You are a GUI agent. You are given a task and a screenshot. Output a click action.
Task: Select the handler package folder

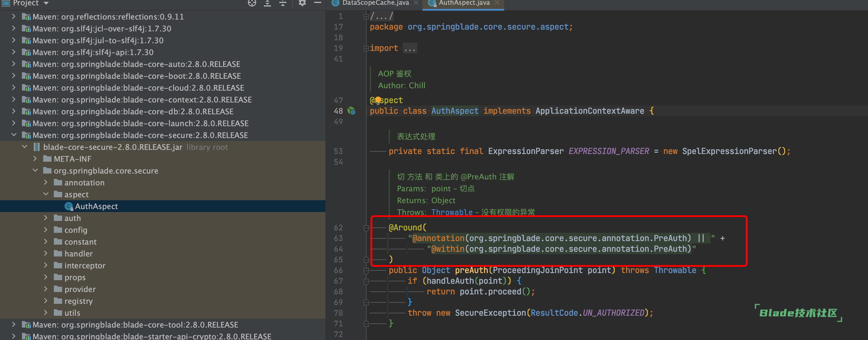[78, 254]
